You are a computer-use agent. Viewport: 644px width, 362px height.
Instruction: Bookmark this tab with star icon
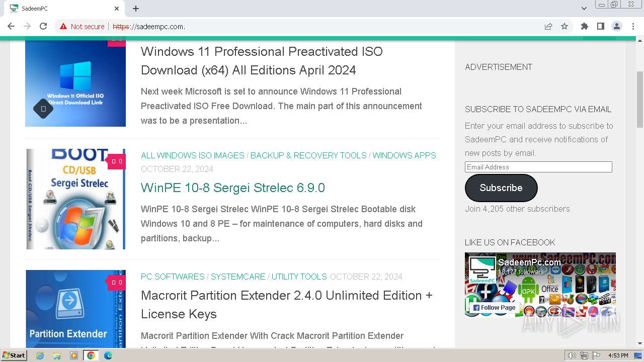pos(565,26)
